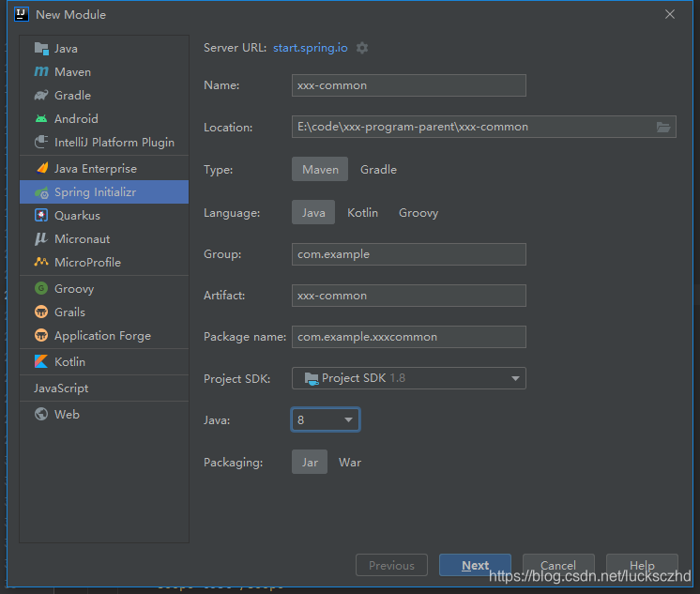Click the Android robot icon
Viewport: 700px width, 594px height.
point(41,119)
